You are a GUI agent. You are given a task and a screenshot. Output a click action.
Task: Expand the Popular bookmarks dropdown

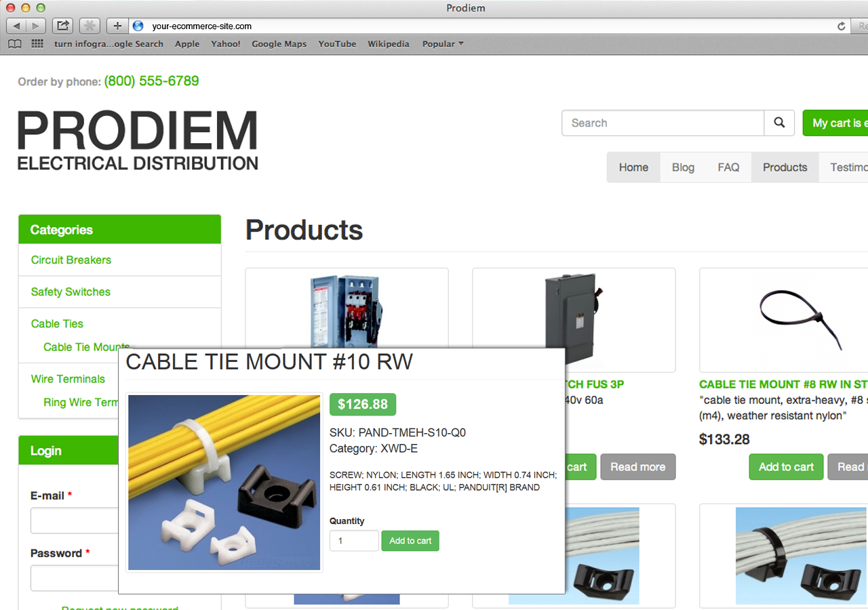[443, 44]
